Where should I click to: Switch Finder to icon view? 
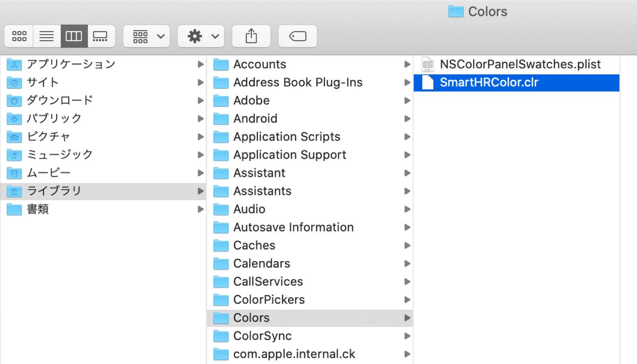[x=18, y=36]
